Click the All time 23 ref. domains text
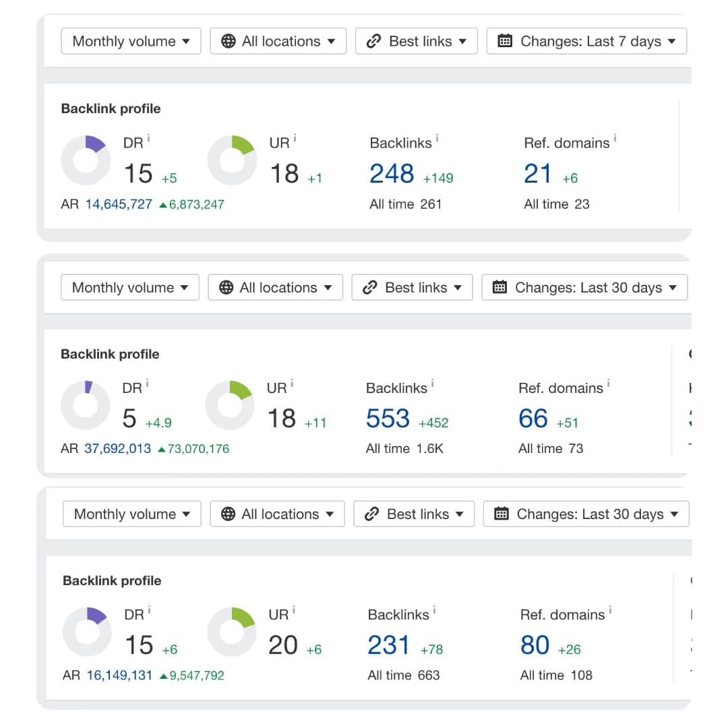This screenshot has height=728, width=728. tap(557, 204)
